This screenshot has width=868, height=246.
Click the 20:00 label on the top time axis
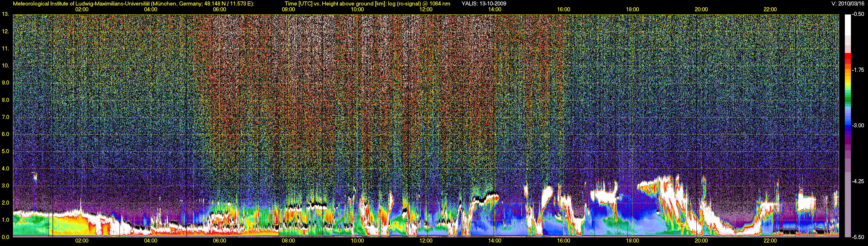tap(701, 10)
